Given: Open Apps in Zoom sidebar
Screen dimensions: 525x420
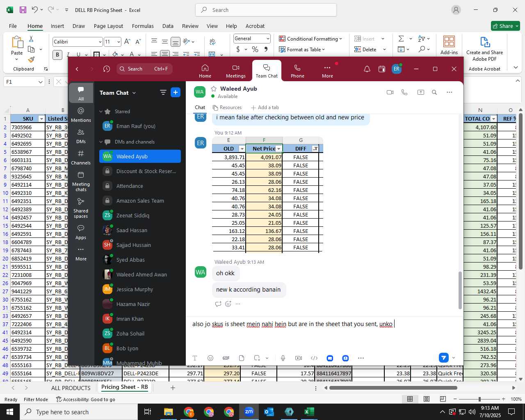Looking at the screenshot, I should point(81,232).
